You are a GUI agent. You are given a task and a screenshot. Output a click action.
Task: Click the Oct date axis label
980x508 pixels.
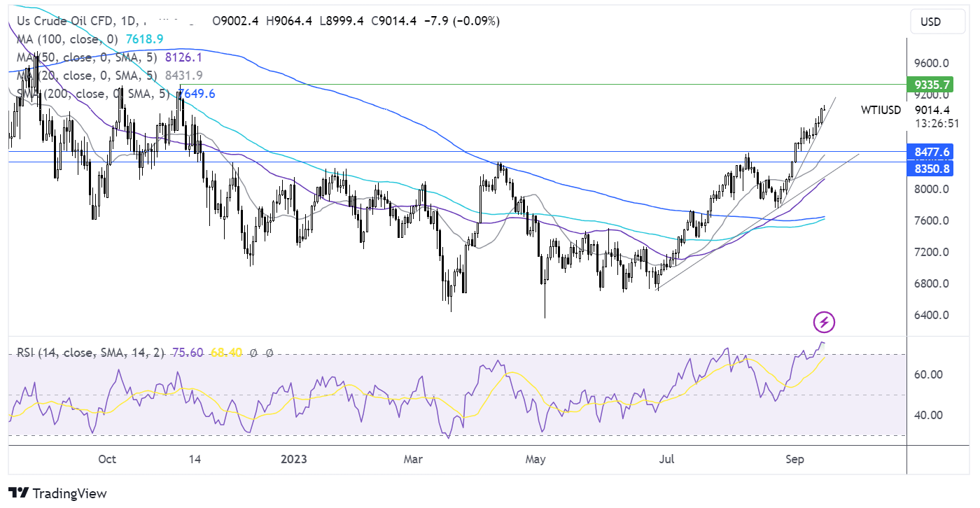click(107, 460)
